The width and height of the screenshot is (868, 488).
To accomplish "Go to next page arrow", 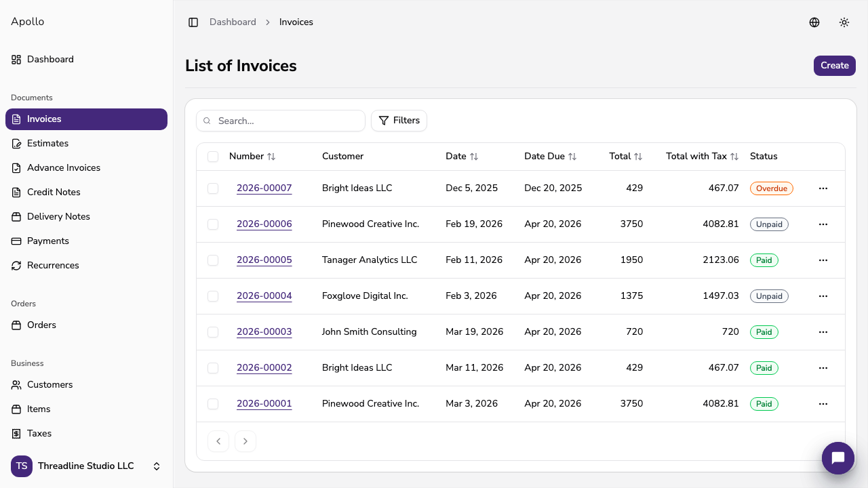I will point(245,441).
